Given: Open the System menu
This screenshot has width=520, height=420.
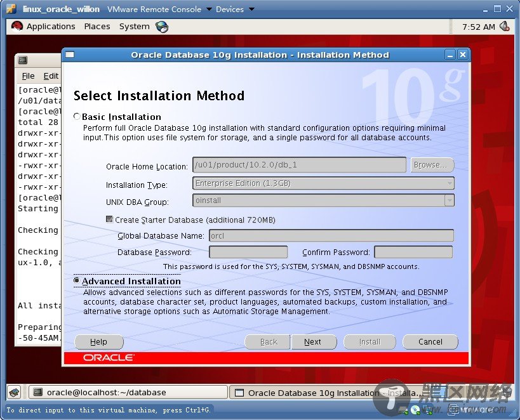Looking at the screenshot, I should pyautogui.click(x=135, y=27).
